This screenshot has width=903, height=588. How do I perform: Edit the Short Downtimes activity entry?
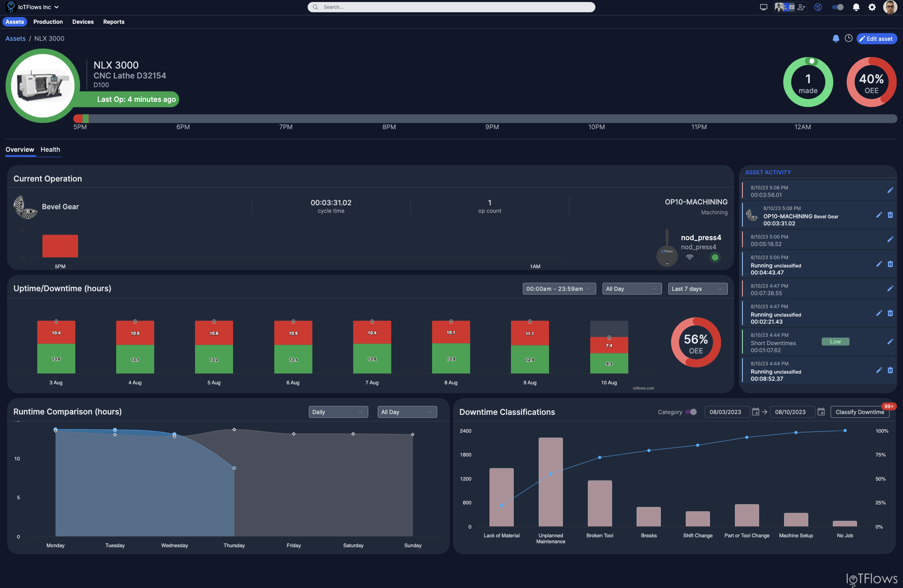890,342
